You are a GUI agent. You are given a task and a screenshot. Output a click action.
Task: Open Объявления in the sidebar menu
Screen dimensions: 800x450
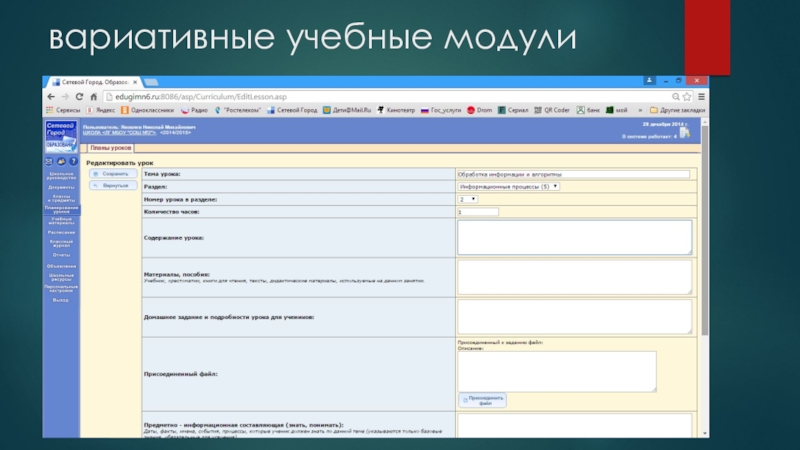tap(61, 266)
